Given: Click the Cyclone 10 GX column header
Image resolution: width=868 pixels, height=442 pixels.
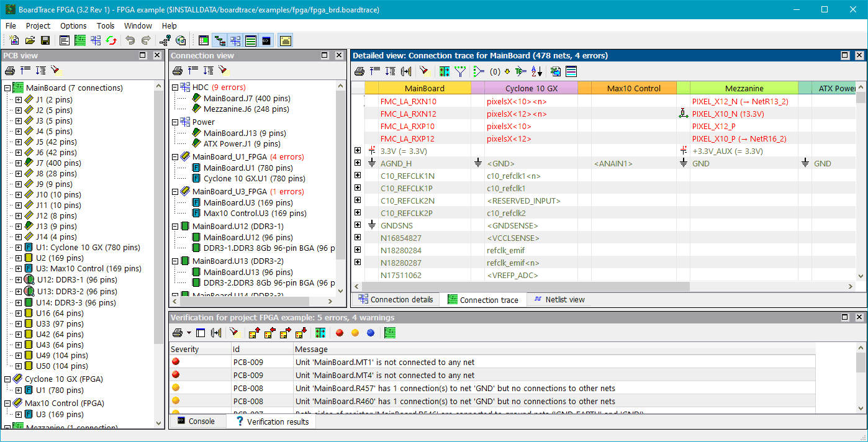Looking at the screenshot, I should (531, 88).
